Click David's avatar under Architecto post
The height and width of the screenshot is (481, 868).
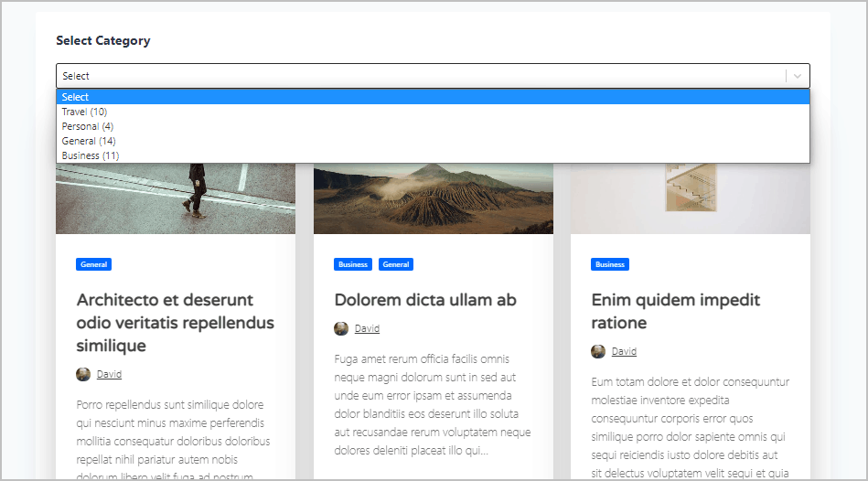[83, 374]
